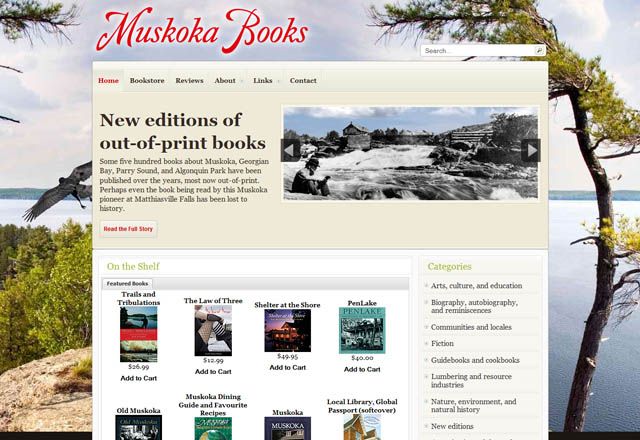The width and height of the screenshot is (640, 440).
Task: Click the Muskoka Books logo
Action: (x=202, y=31)
